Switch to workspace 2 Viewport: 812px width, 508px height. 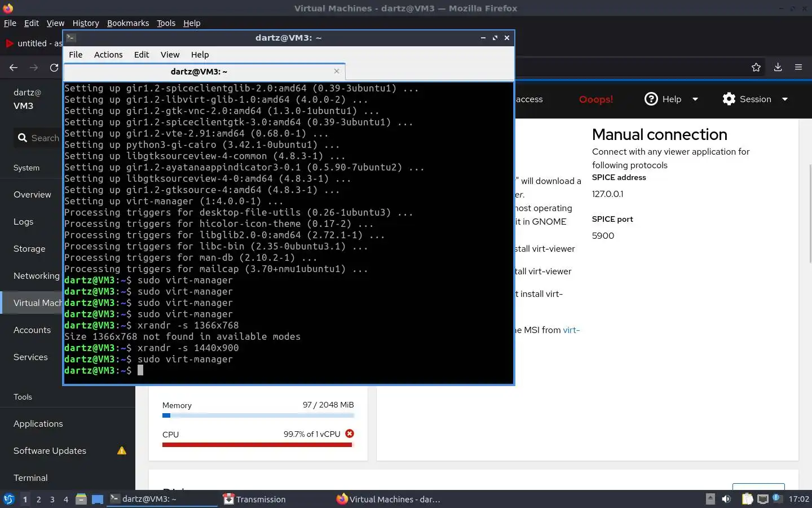[38, 499]
